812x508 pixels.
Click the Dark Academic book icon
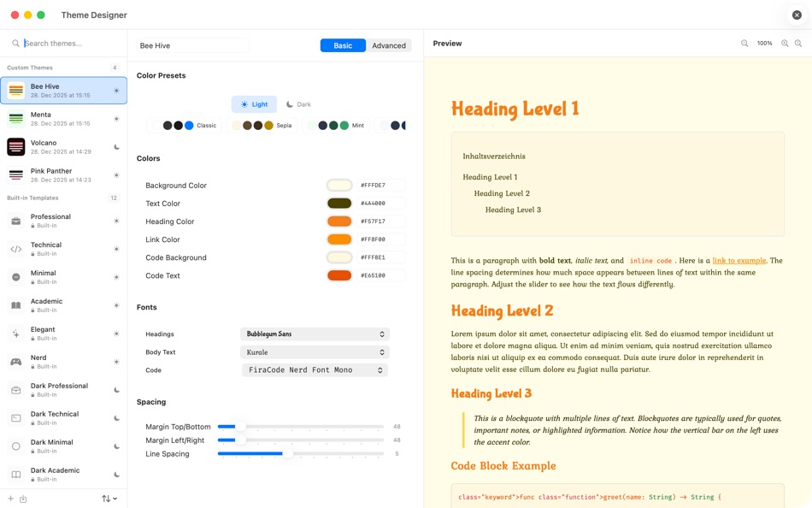16,475
